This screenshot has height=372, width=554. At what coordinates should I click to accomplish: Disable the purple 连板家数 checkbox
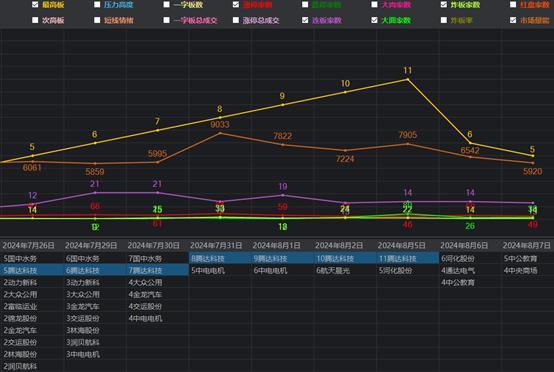(305, 20)
